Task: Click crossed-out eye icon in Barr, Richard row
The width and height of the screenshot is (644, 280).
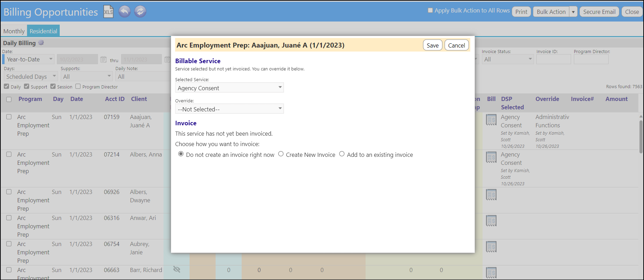Action: [177, 269]
